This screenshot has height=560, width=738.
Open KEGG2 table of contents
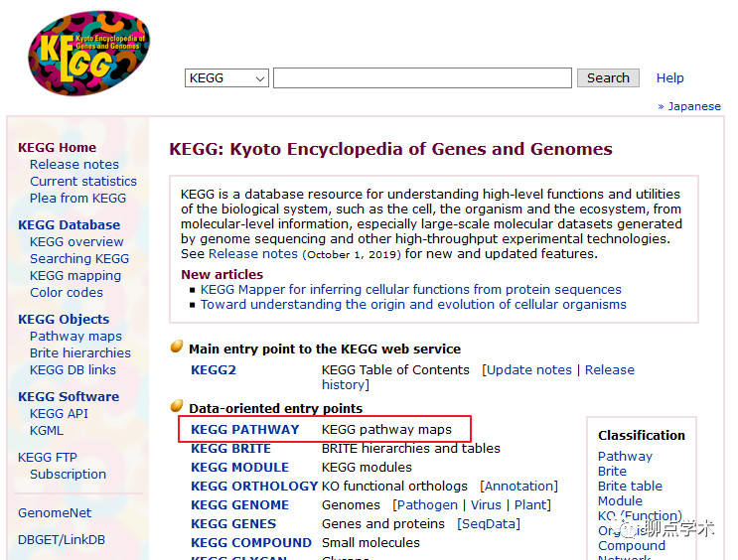(x=214, y=370)
